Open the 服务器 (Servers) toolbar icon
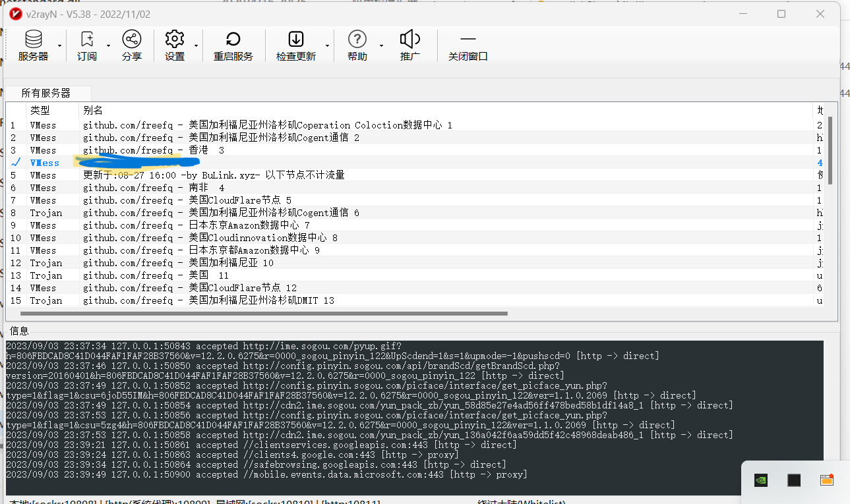Viewport: 850px width, 504px height. point(33,39)
